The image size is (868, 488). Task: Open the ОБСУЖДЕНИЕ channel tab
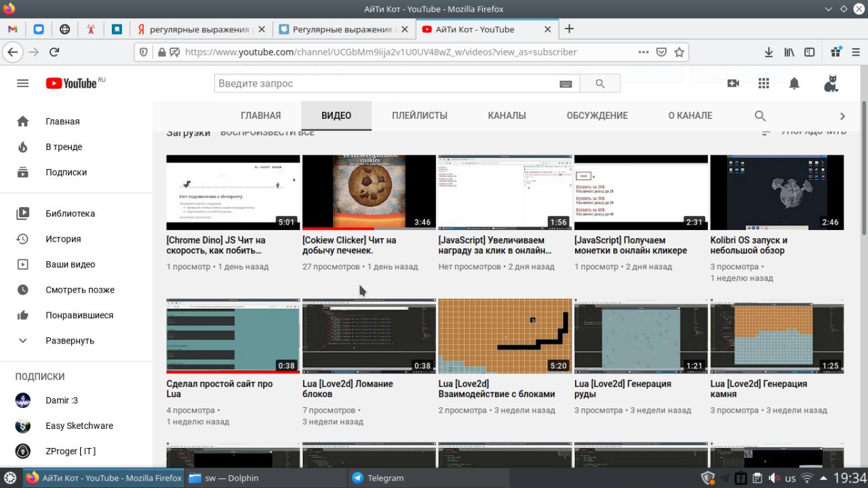coord(597,115)
